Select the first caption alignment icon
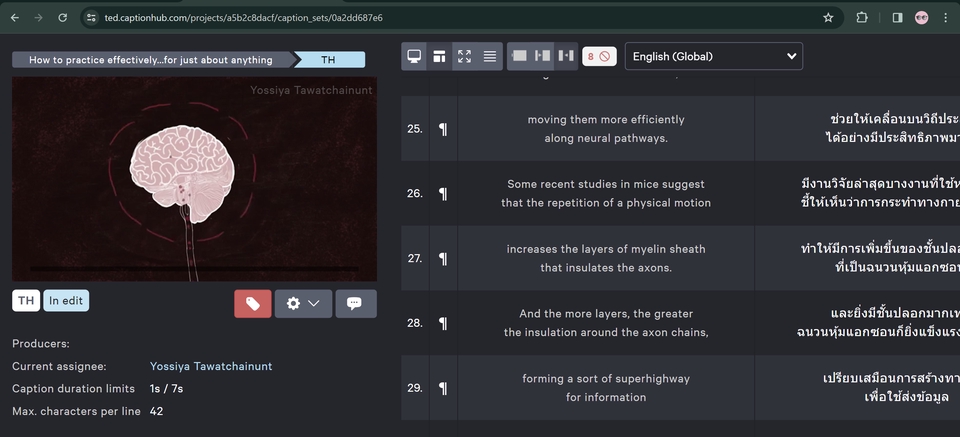Viewport: 960px width, 437px height. coord(519,56)
